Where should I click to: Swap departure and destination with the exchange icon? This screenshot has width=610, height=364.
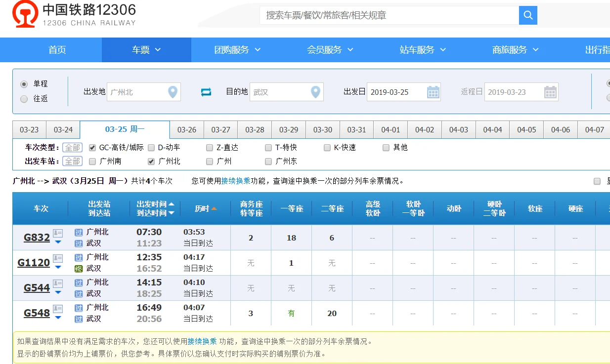point(206,92)
